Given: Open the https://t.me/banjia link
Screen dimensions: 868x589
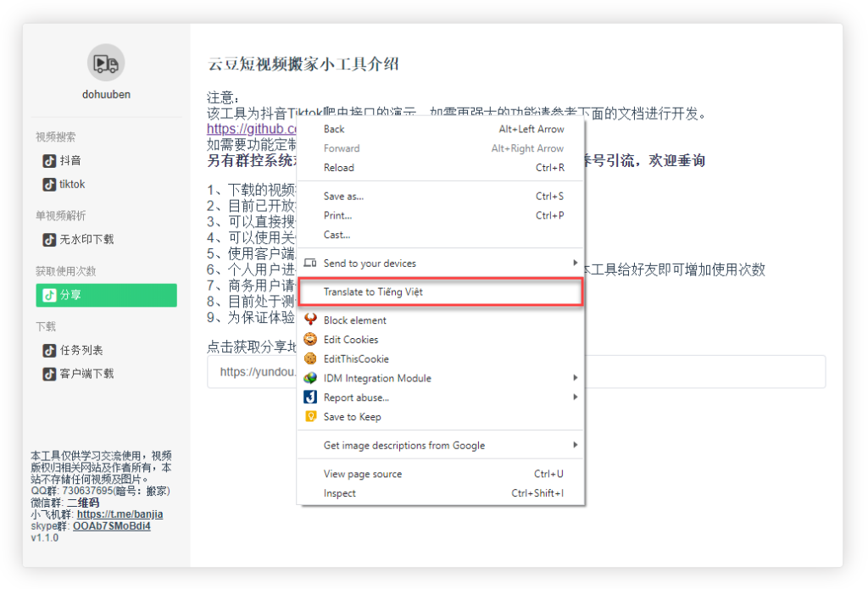Looking at the screenshot, I should (120, 514).
